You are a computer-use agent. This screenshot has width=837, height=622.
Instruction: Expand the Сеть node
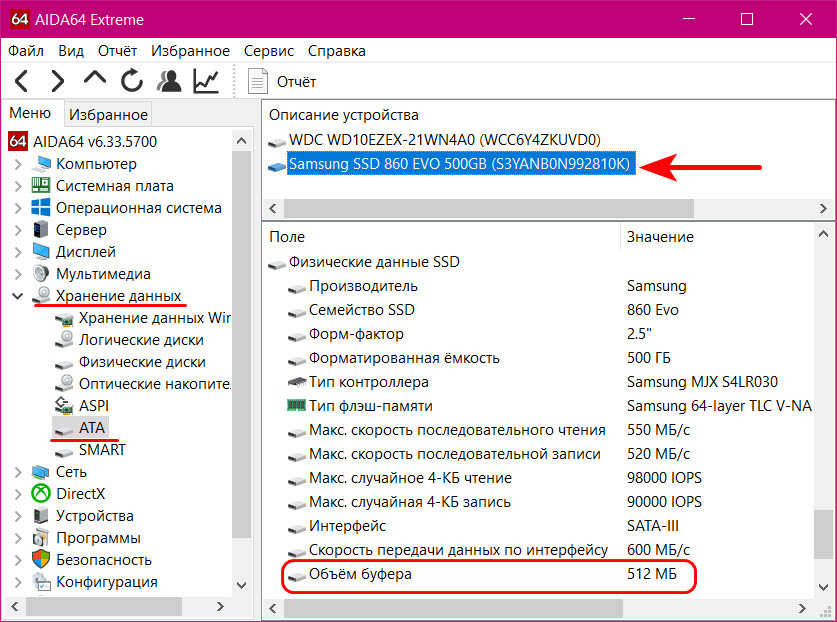(x=18, y=472)
